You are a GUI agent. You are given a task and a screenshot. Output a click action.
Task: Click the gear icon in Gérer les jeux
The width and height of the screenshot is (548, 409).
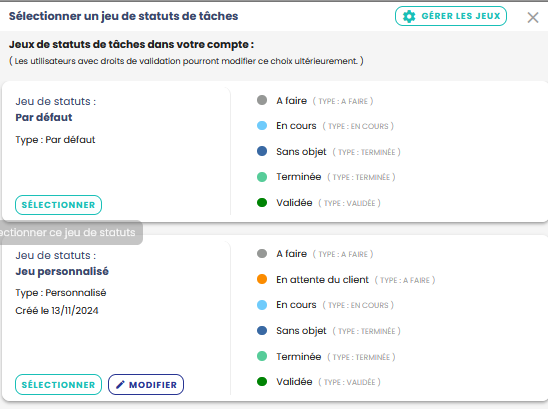coord(409,16)
